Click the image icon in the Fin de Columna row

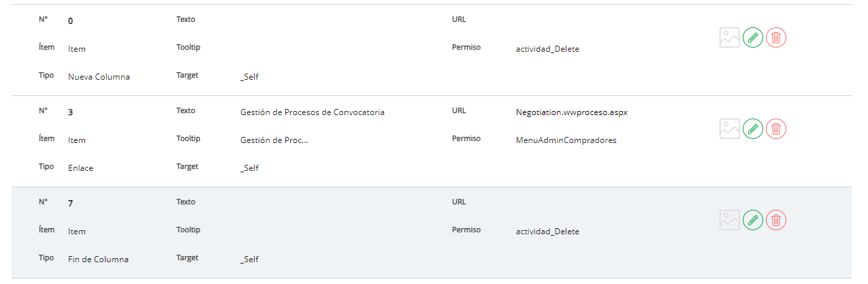click(729, 220)
